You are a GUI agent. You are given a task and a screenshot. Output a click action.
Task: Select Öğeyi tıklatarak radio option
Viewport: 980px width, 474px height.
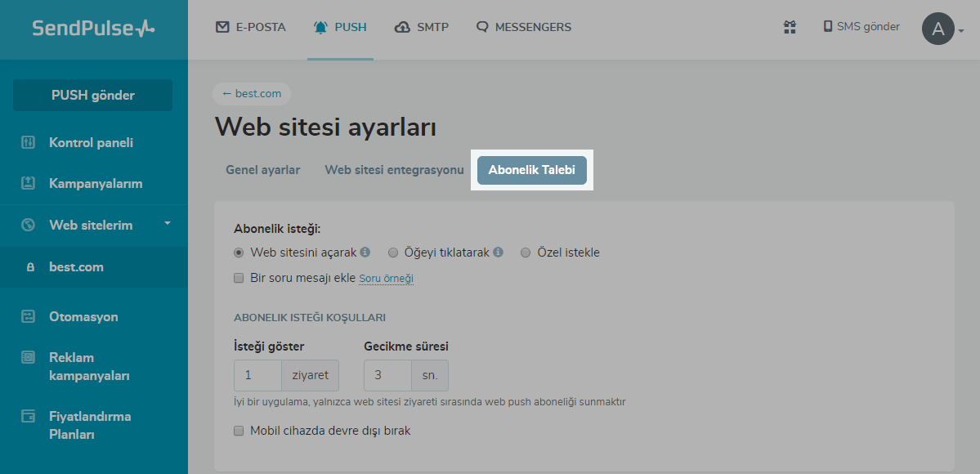pyautogui.click(x=393, y=253)
